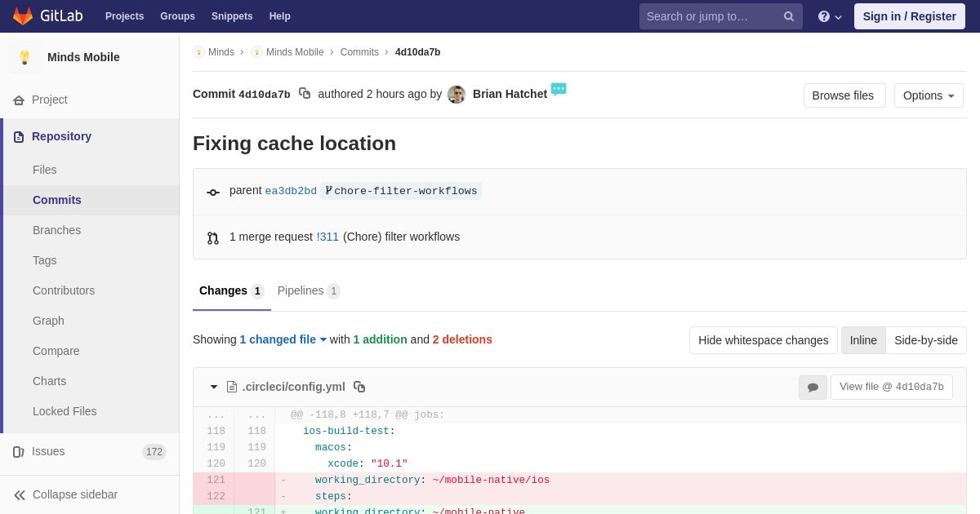The image size is (980, 514).
Task: Click the status emoji next to Brian Hatchet
Action: 559,89
